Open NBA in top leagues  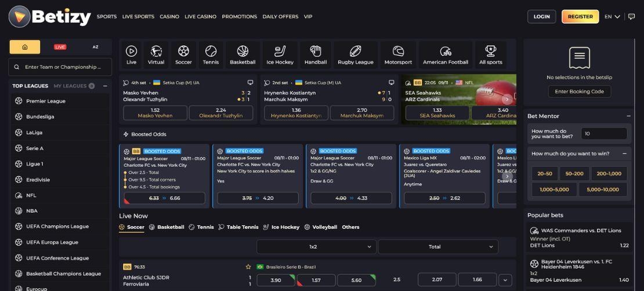pyautogui.click(x=60, y=211)
